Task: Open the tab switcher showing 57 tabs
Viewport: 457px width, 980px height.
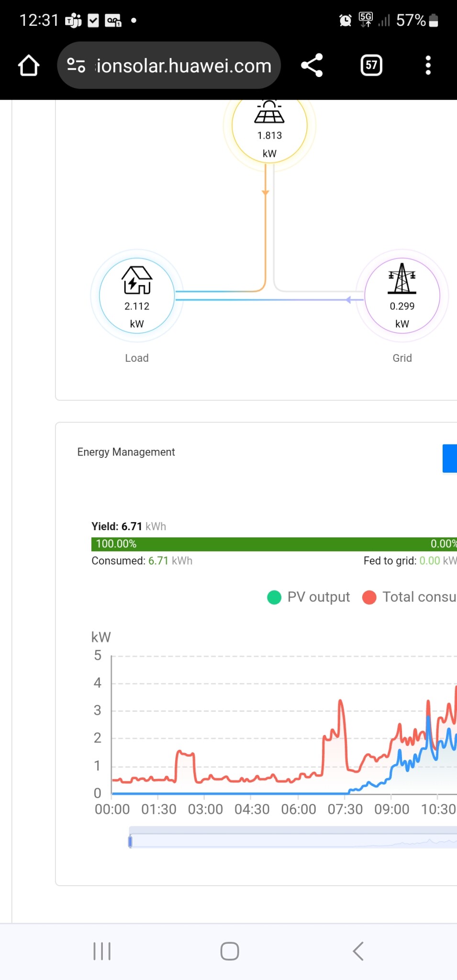Action: tap(371, 66)
